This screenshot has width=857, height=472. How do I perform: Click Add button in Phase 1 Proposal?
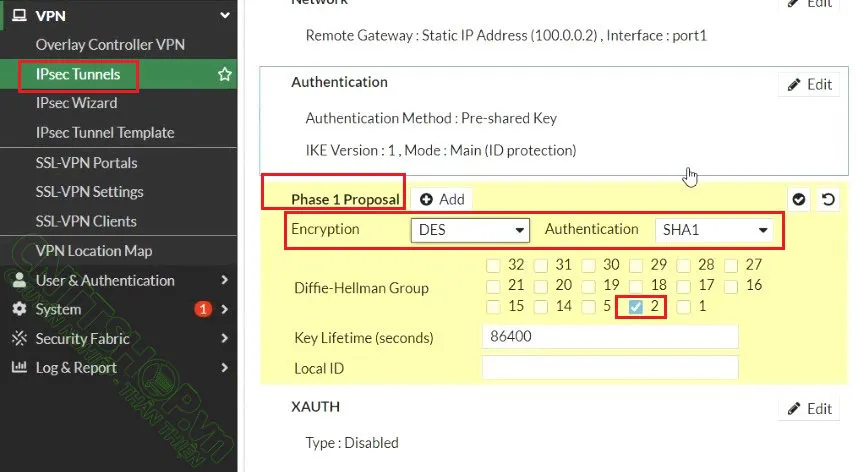tap(442, 199)
